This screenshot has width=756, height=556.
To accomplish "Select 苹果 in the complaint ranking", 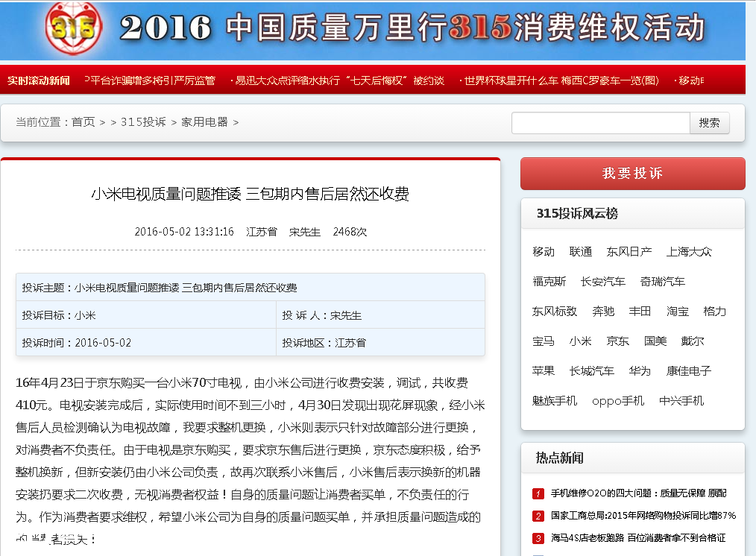I will coord(544,371).
